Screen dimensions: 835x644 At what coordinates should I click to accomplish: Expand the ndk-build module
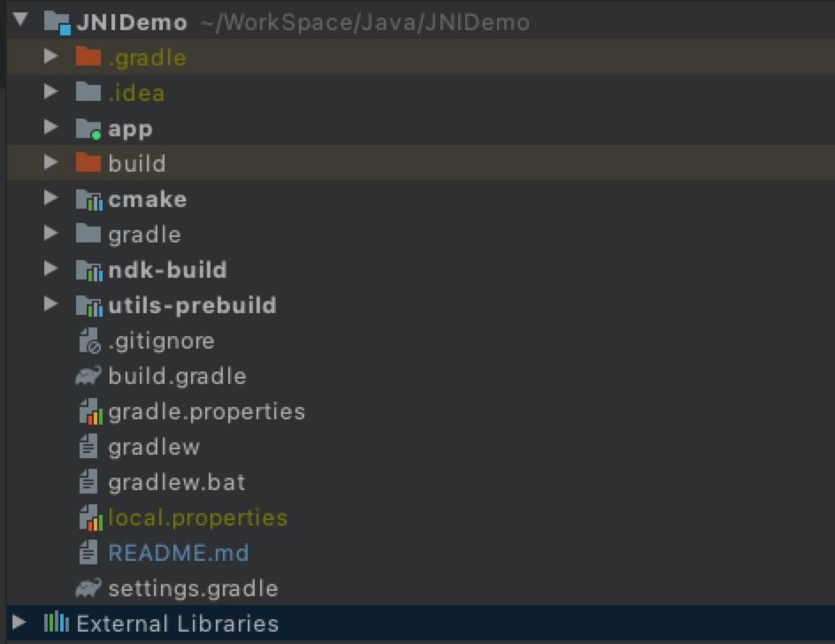click(x=51, y=269)
